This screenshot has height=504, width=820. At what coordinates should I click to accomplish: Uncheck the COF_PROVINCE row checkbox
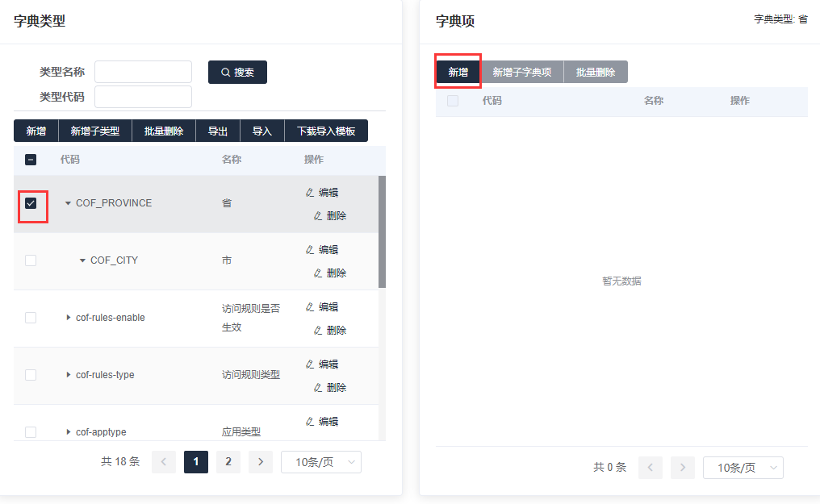pyautogui.click(x=31, y=203)
